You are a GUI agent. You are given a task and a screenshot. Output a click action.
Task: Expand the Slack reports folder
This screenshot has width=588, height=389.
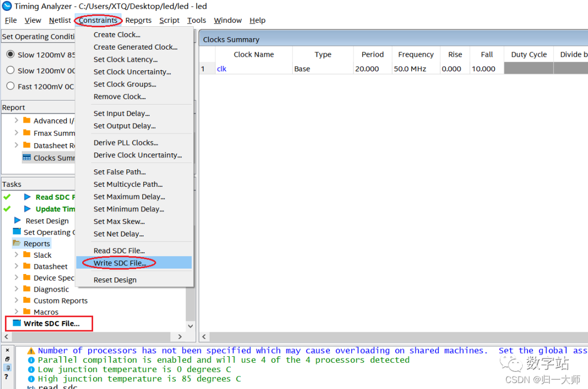pos(16,255)
